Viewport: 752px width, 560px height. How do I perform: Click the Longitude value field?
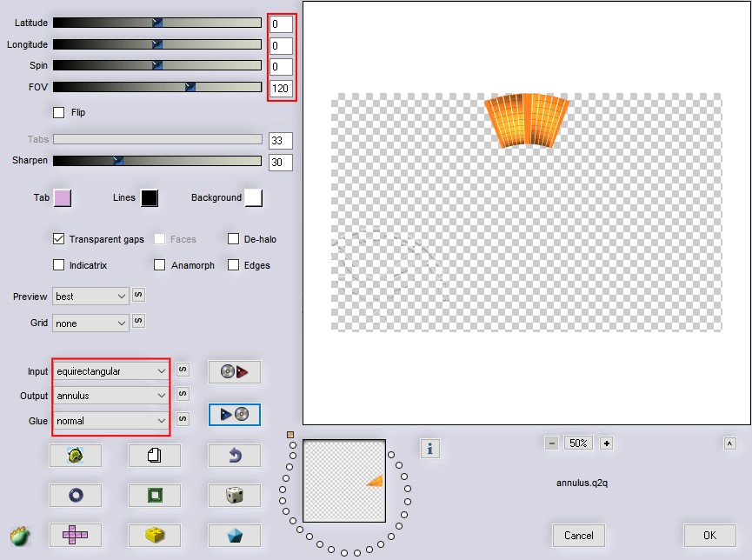pos(281,45)
